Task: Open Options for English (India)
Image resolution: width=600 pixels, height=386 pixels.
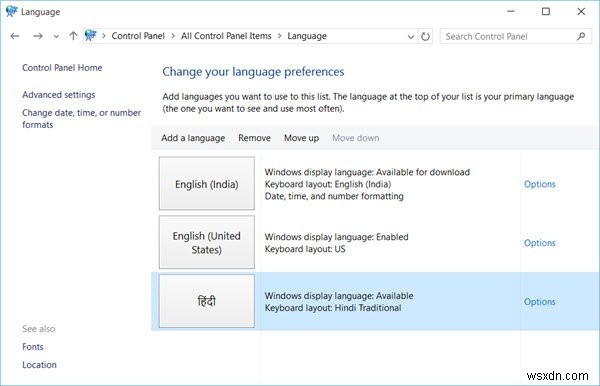Action: [x=540, y=184]
